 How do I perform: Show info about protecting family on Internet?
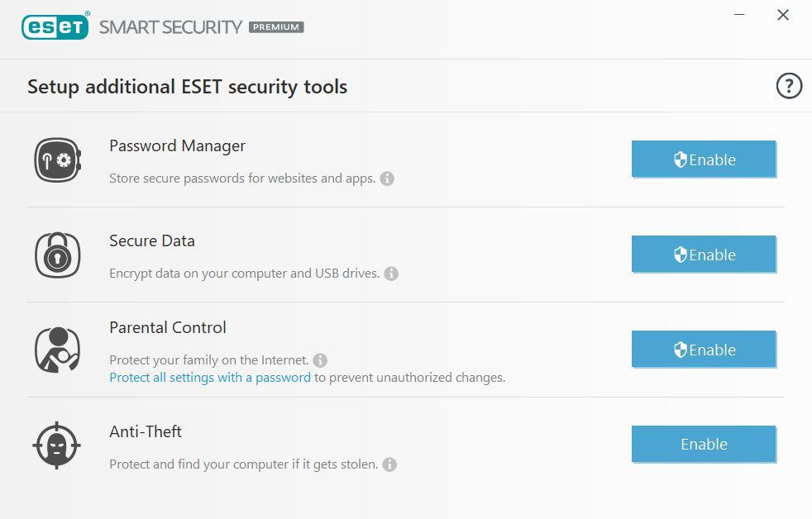(320, 359)
